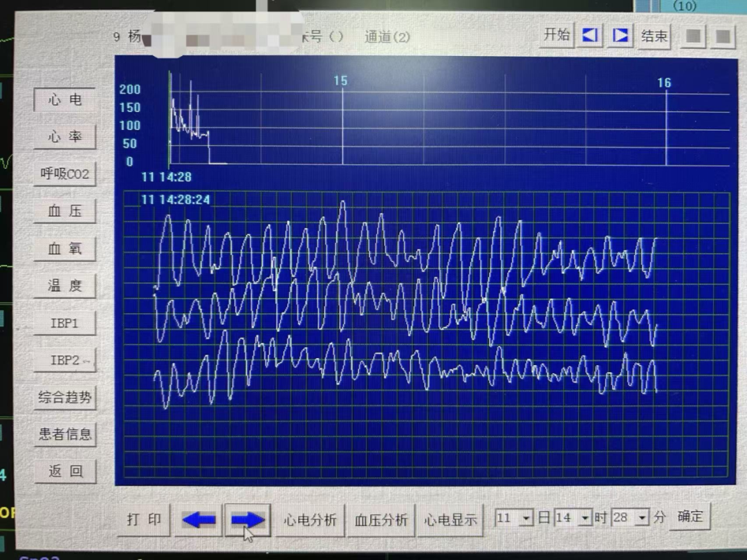
Task: Click the top blue right-triangle step-forward icon
Action: click(621, 35)
